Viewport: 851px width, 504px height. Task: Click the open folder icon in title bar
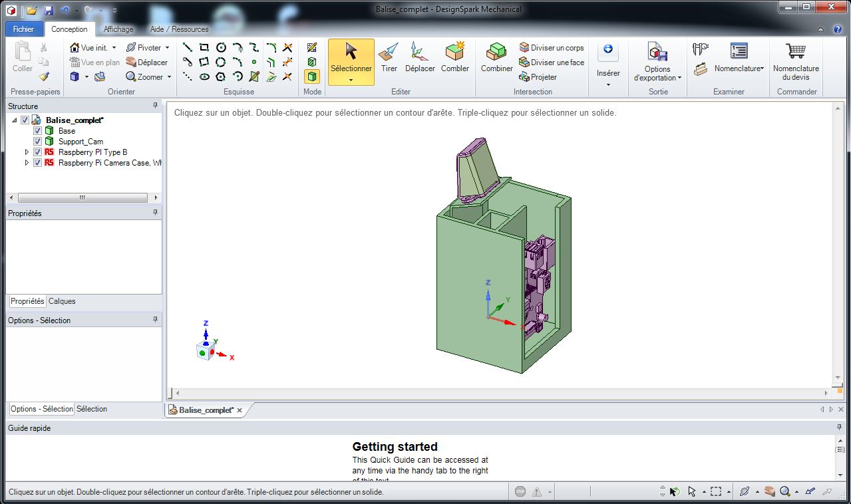pyautogui.click(x=32, y=11)
